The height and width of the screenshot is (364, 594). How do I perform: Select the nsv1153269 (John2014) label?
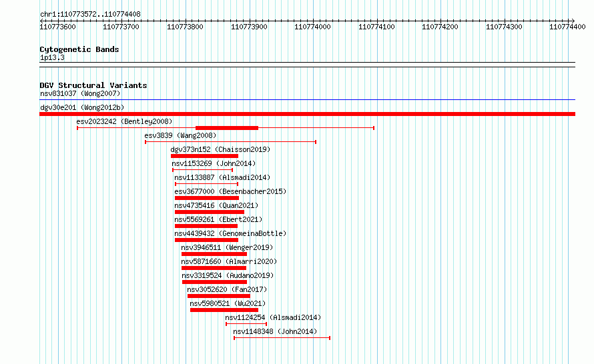[x=214, y=163]
